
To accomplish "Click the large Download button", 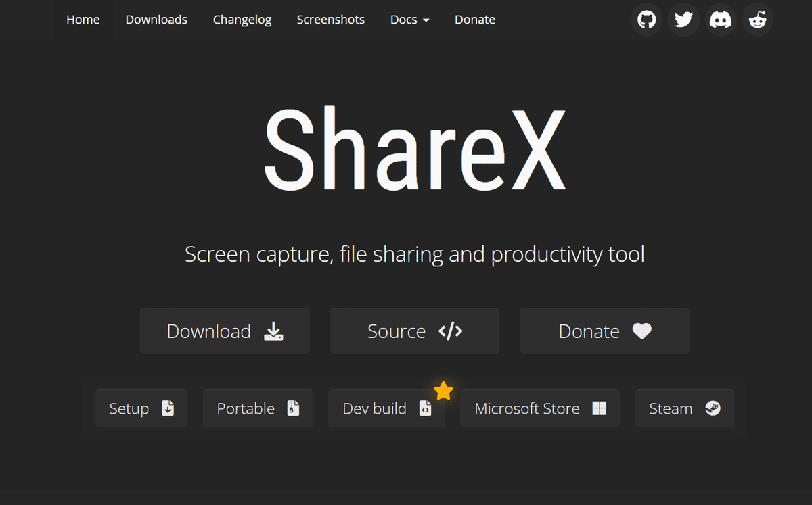I will 225,331.
